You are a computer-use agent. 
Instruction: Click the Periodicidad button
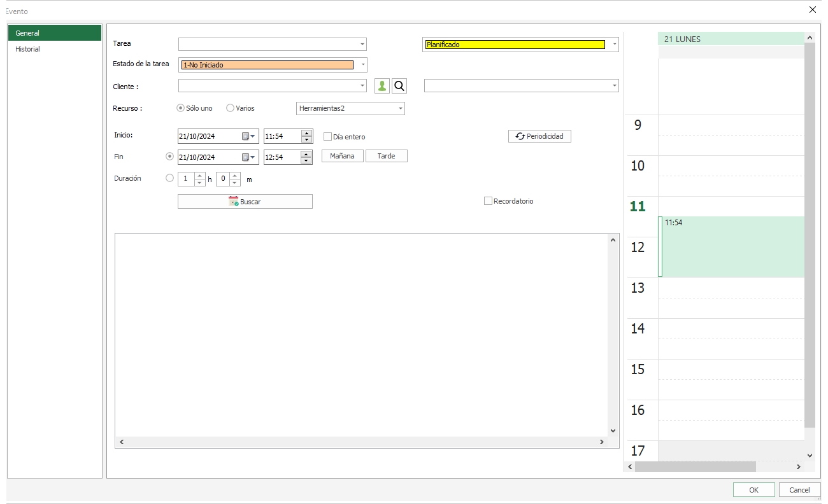539,136
